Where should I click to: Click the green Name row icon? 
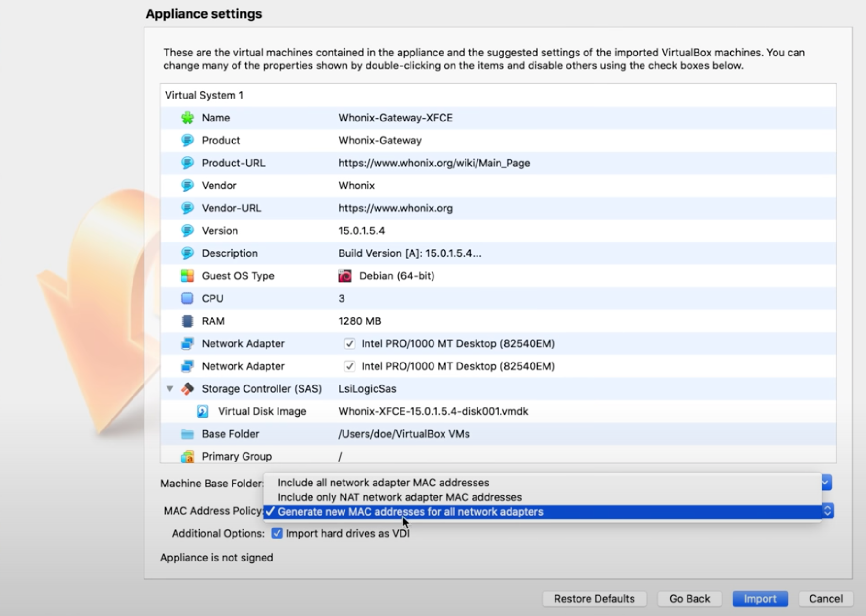point(187,118)
